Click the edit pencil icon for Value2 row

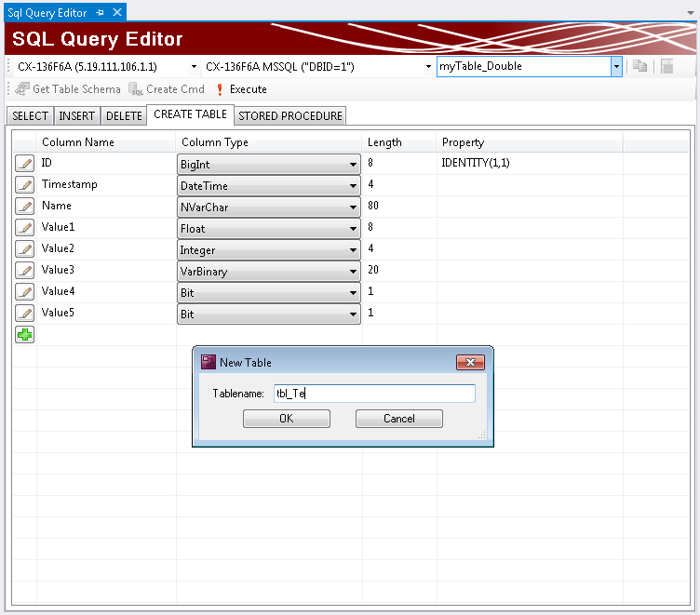24,249
